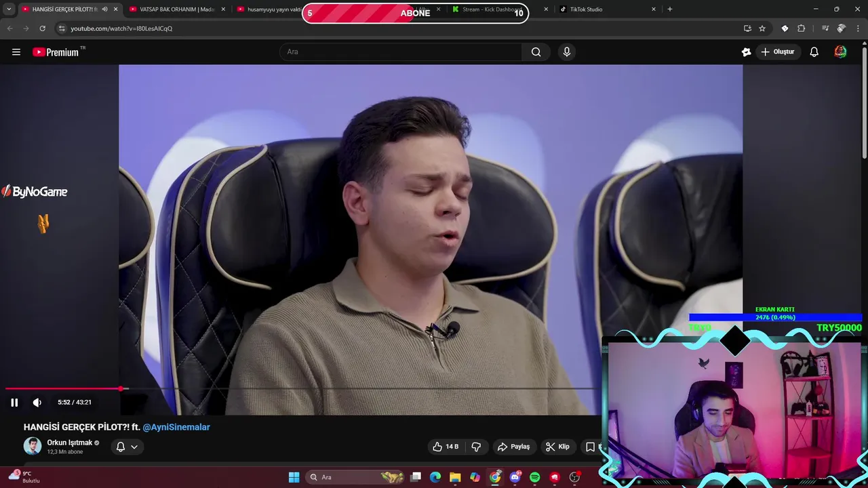Image resolution: width=868 pixels, height=488 pixels.
Task: Mute the playing tab via speaker icon
Action: pos(104,9)
